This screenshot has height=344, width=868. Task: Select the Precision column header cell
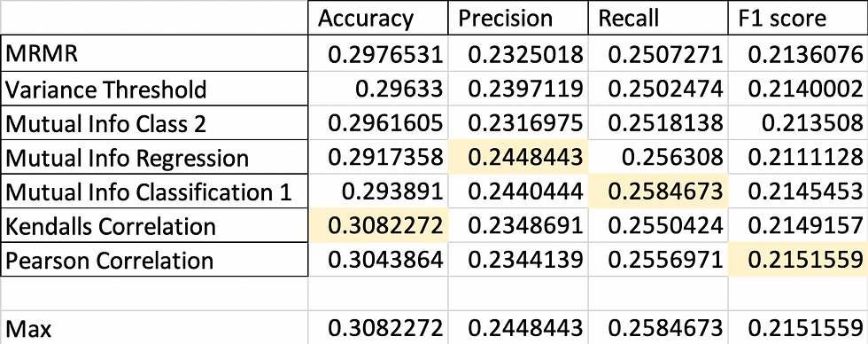(x=517, y=19)
